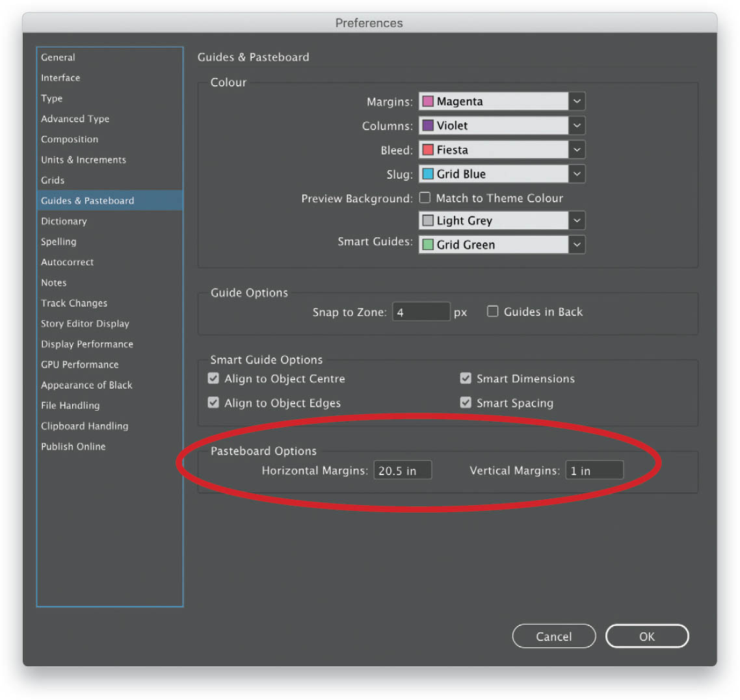Enable Match to Theme Colour
This screenshot has width=740, height=700.
click(425, 198)
